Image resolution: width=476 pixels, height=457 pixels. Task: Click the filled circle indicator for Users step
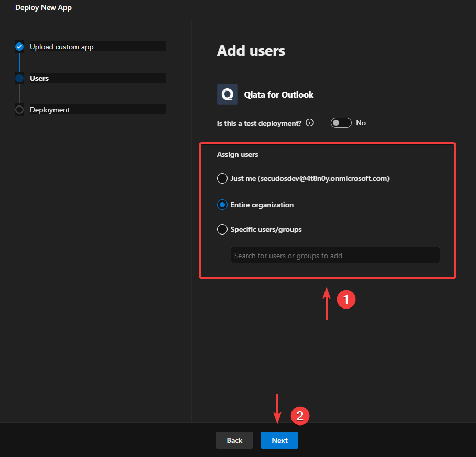pos(19,78)
